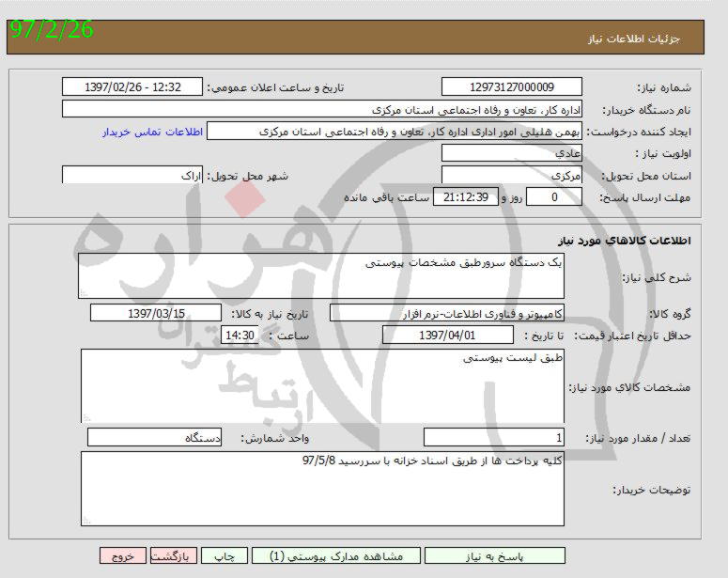
Task: Open مشاهده مدارک پیوستی (1) attachments
Action: pos(336,555)
